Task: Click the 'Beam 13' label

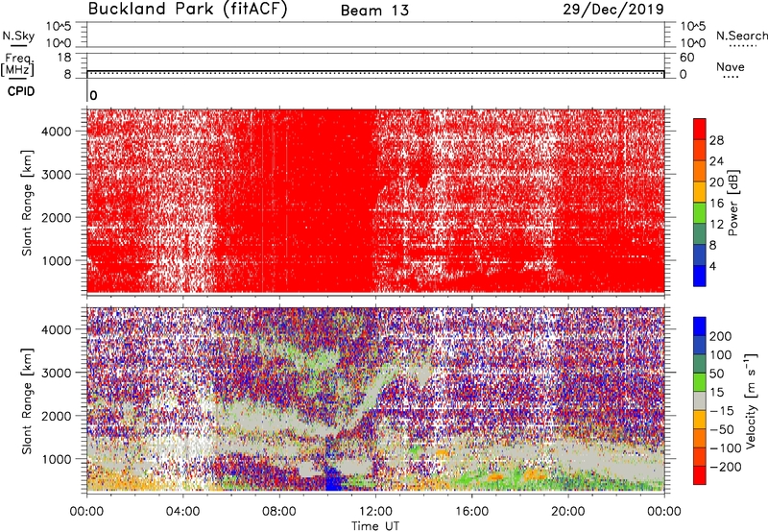Action: coord(374,11)
